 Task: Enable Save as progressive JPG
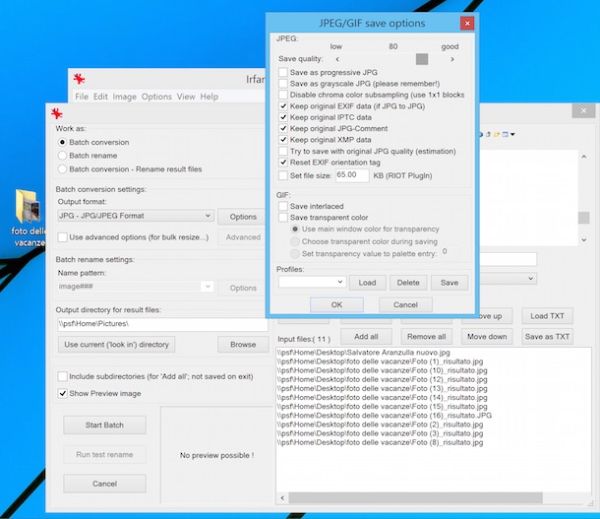tap(284, 73)
